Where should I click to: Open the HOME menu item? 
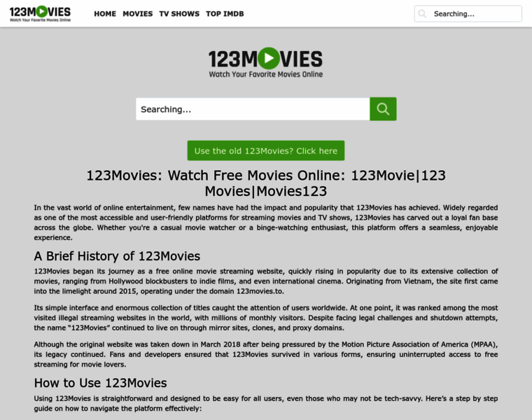click(105, 13)
